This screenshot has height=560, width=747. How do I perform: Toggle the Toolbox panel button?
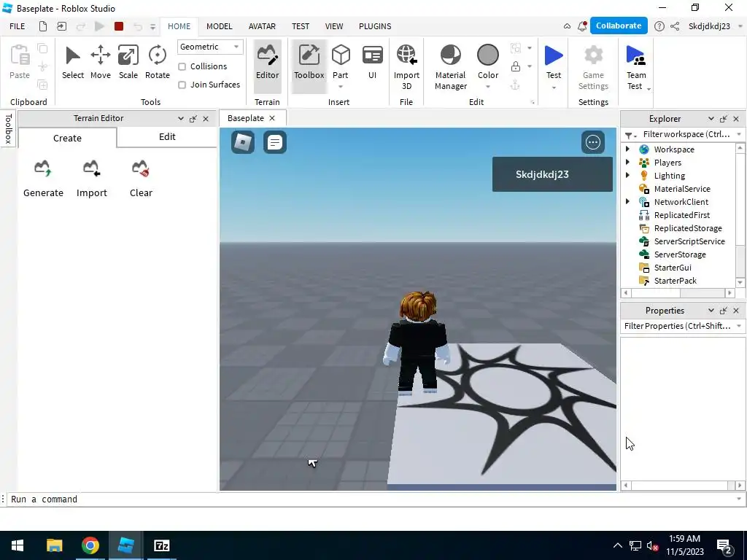coord(309,66)
